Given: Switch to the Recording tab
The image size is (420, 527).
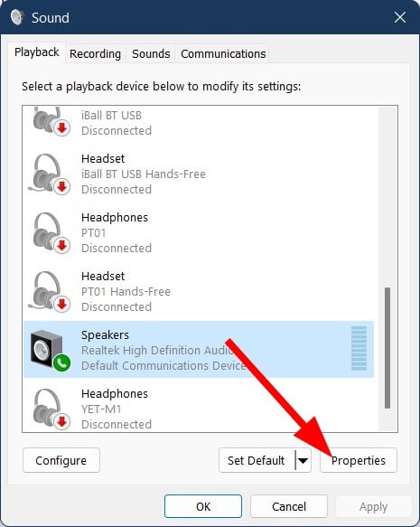Looking at the screenshot, I should click(95, 53).
